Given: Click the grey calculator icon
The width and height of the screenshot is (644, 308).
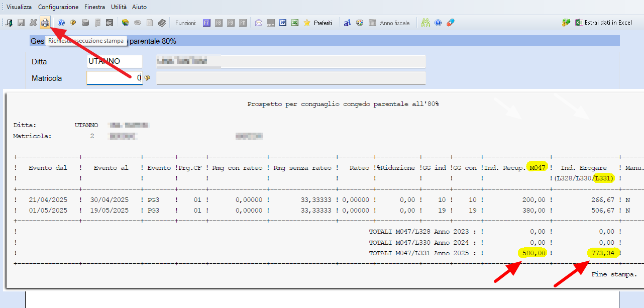Looking at the screenshot, I should coord(97,23).
